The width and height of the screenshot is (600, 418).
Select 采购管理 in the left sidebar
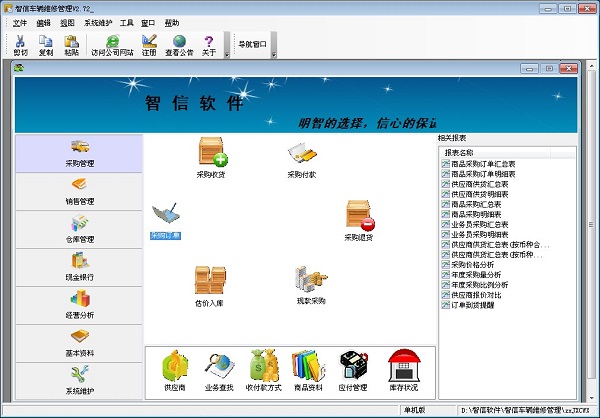pyautogui.click(x=79, y=153)
